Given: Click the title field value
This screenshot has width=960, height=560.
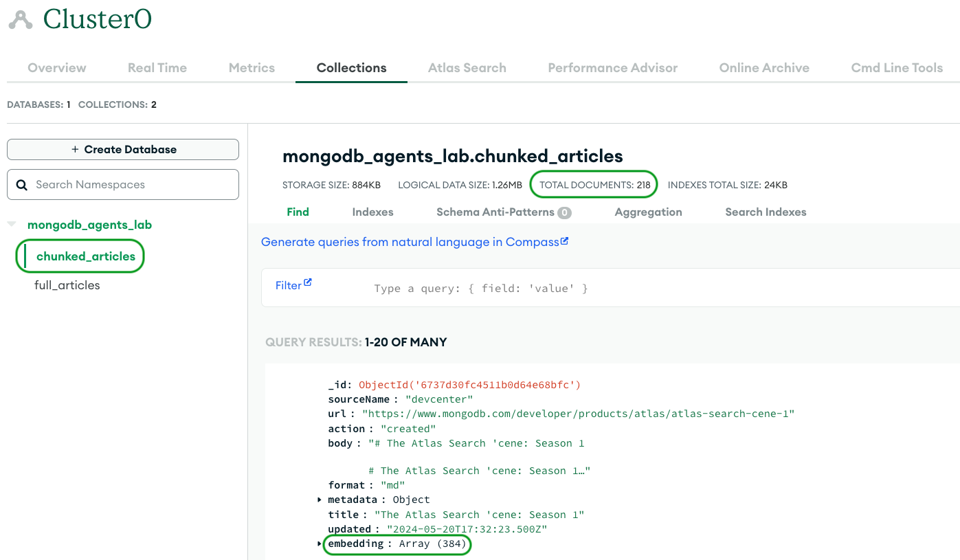Looking at the screenshot, I should coord(480,515).
